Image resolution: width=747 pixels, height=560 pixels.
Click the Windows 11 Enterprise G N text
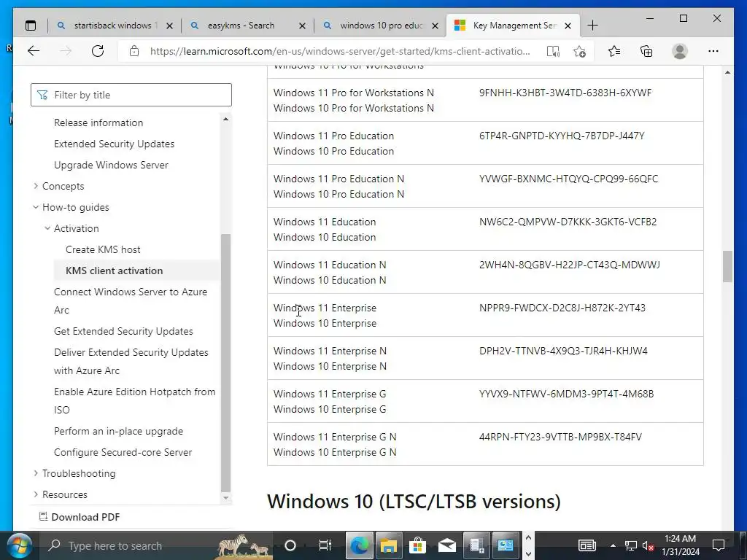[x=335, y=437]
